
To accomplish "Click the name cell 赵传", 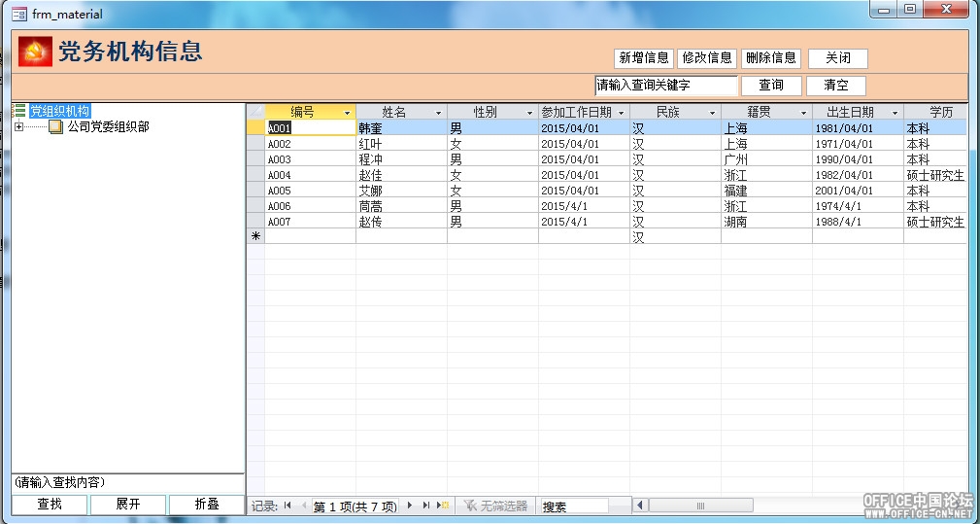I will [x=402, y=222].
